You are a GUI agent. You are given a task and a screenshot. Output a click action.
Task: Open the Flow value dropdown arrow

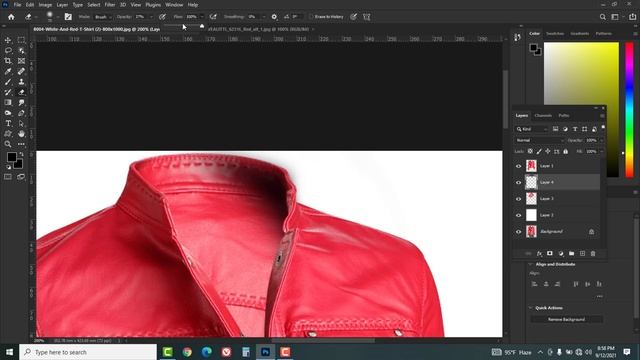(x=202, y=17)
